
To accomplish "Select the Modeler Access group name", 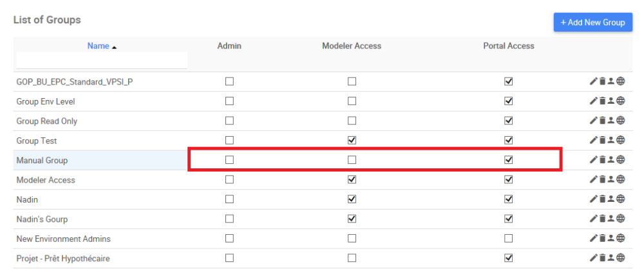I will (46, 180).
